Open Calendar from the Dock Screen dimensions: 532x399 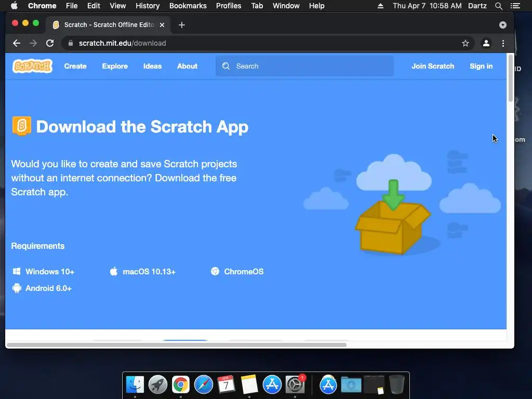(227, 385)
